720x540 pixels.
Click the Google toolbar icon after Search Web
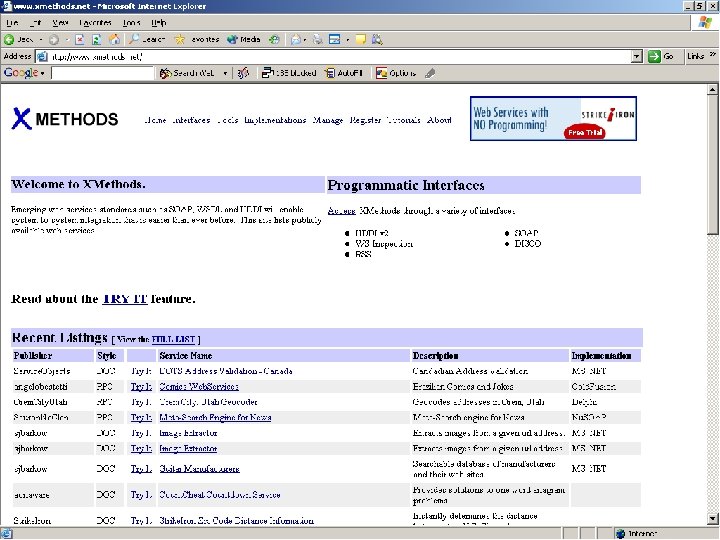click(243, 73)
